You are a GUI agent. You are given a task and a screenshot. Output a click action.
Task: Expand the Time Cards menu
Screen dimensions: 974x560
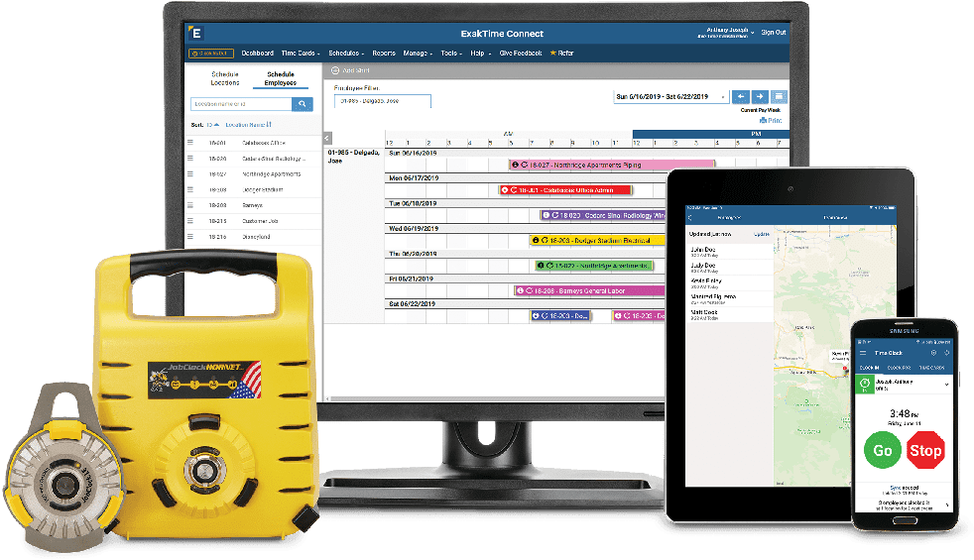coord(300,54)
